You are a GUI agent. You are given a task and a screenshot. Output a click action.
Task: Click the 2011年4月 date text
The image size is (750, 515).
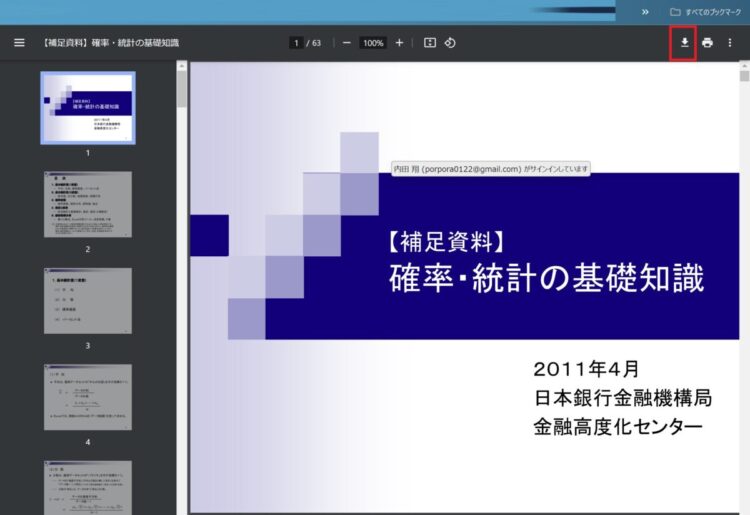point(586,369)
